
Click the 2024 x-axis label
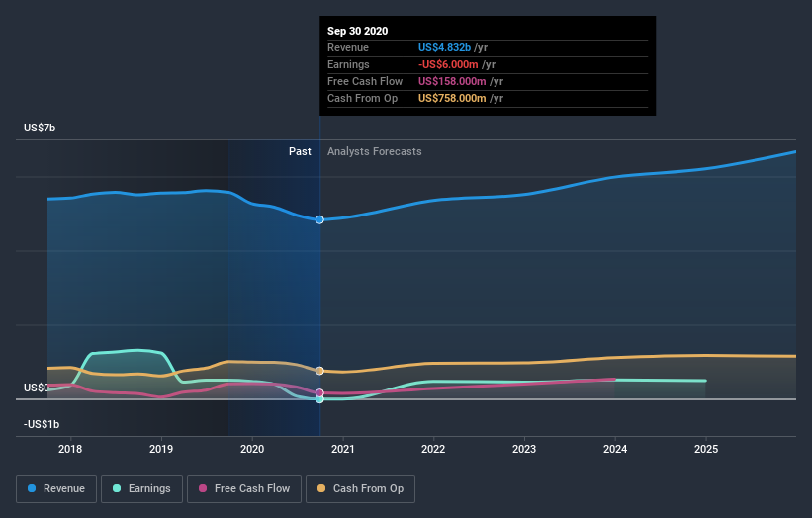tap(615, 449)
